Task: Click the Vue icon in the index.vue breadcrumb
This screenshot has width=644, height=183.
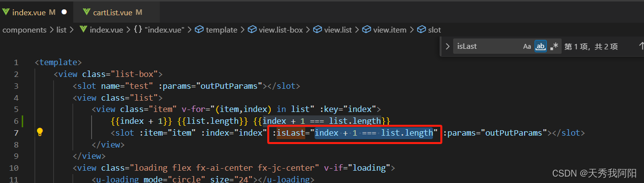Action: 83,30
